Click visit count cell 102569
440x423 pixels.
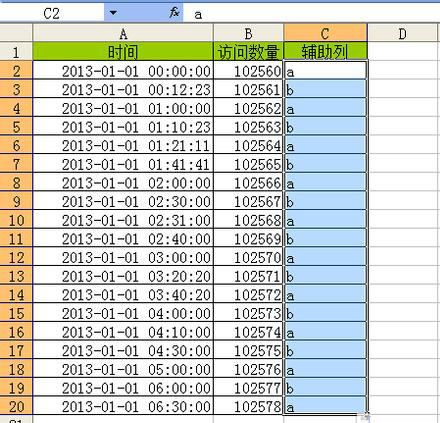point(248,238)
